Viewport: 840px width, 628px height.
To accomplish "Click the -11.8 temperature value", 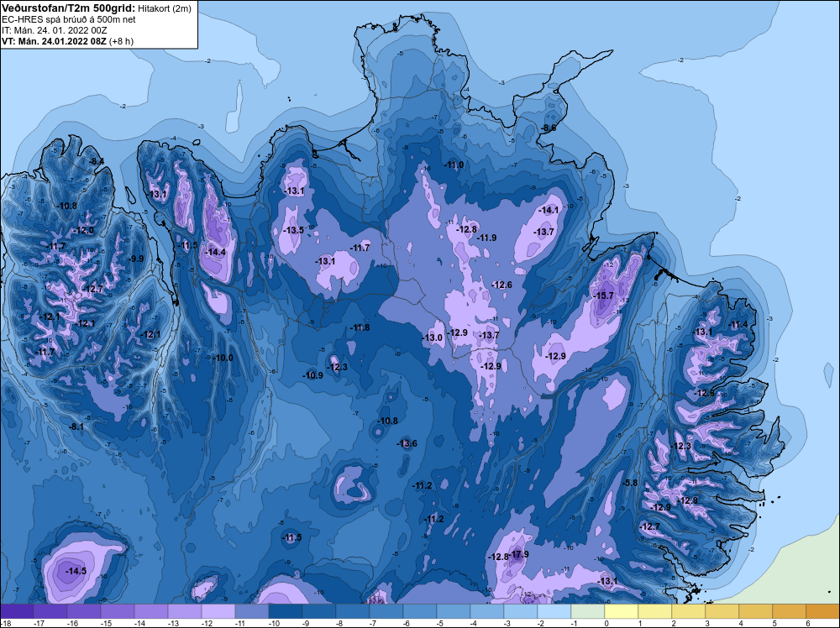I will pyautogui.click(x=360, y=327).
